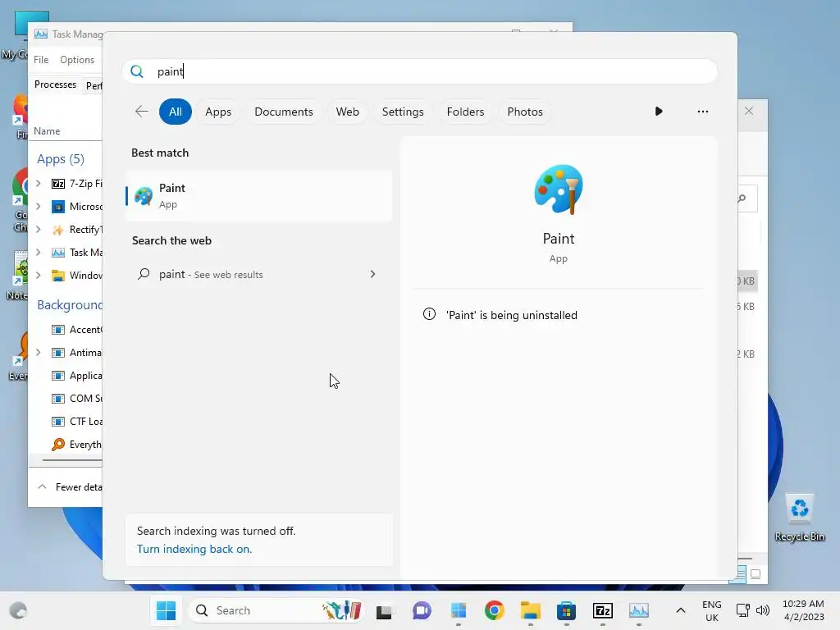Select AccentColorizer row in Task Manager
840x630 pixels.
[x=67, y=330]
